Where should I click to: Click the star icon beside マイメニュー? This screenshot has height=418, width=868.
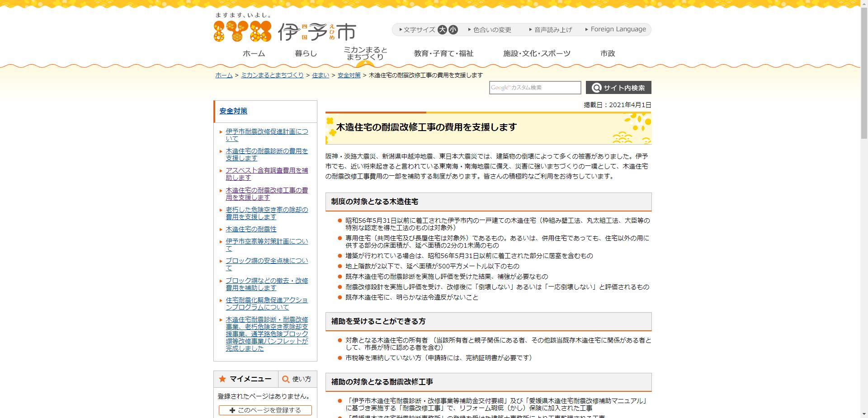[x=222, y=379]
